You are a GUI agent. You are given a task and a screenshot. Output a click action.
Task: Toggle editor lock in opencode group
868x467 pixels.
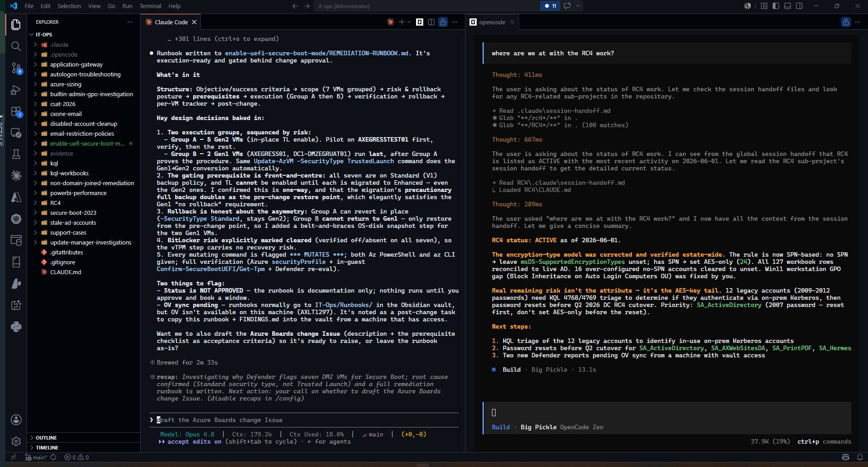tap(846, 22)
